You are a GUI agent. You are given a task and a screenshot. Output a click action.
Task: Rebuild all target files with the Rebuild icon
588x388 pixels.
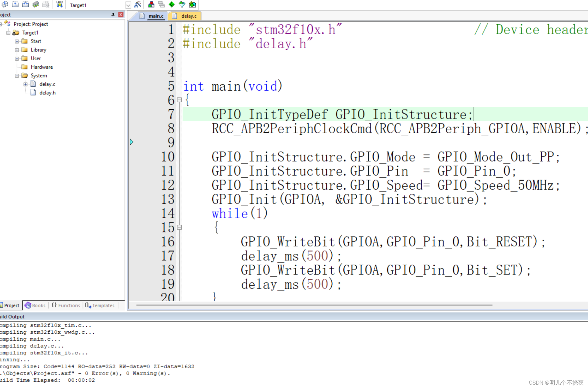point(25,4)
